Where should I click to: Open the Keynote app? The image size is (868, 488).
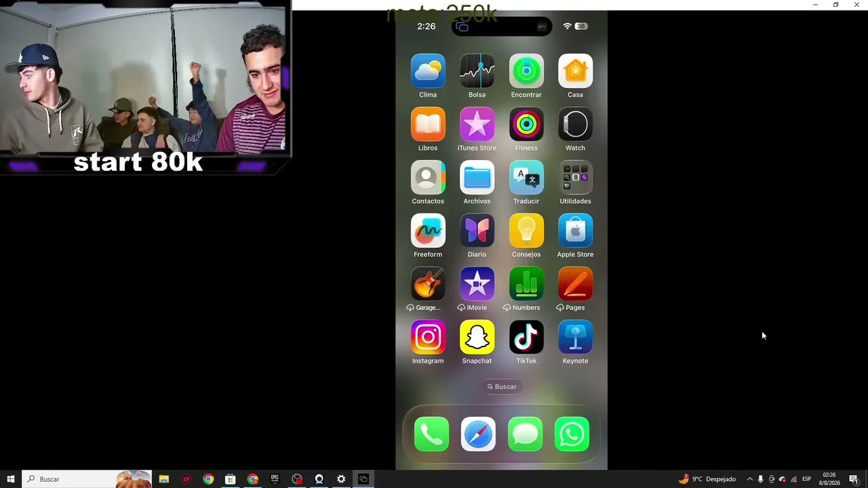coord(575,338)
